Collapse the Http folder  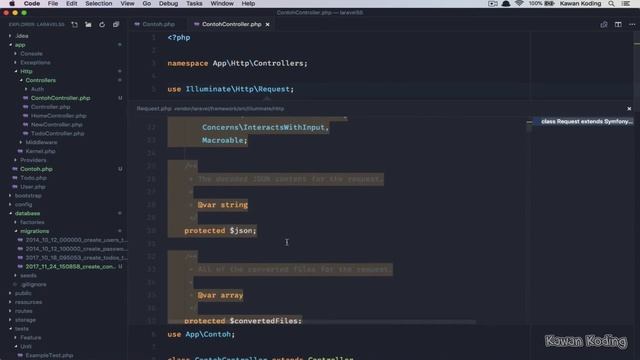26,71
